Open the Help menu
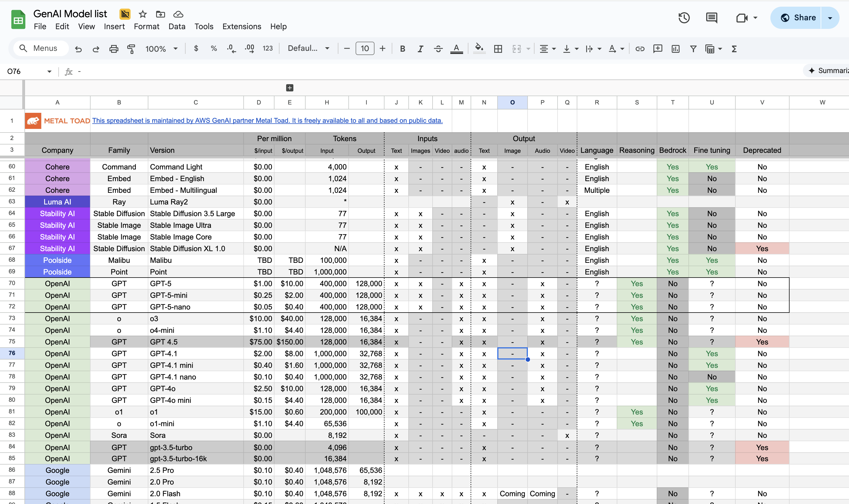The height and width of the screenshot is (504, 849). pyautogui.click(x=278, y=26)
